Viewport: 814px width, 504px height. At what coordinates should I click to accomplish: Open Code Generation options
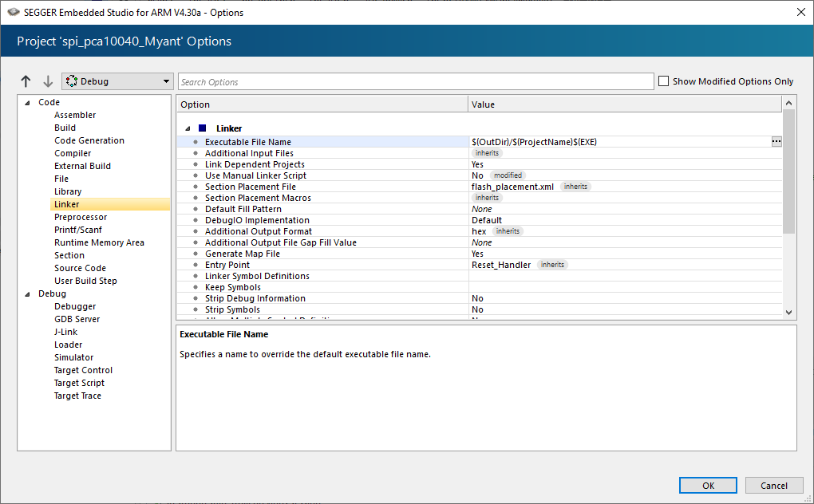pyautogui.click(x=89, y=140)
